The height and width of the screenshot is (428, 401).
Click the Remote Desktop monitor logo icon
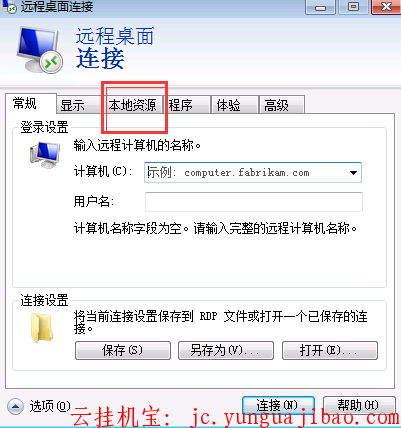39,50
